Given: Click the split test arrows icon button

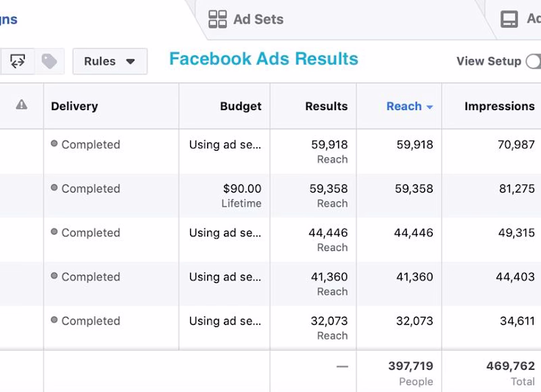Looking at the screenshot, I should pos(18,62).
